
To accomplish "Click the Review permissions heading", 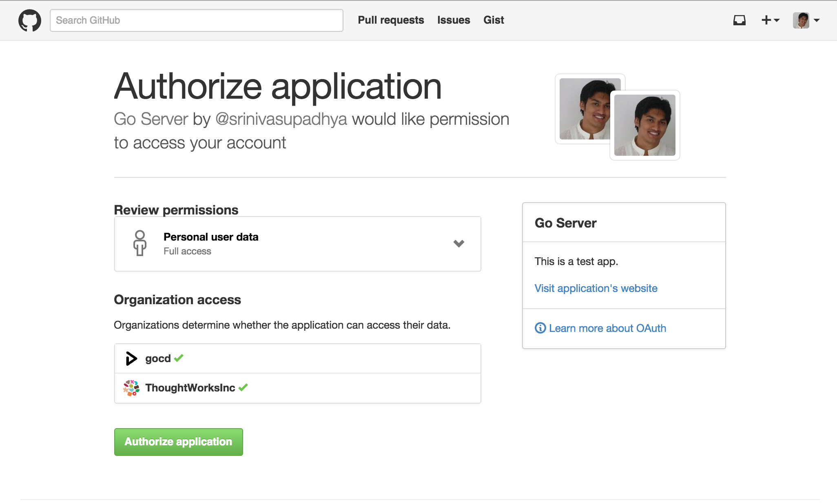I will pyautogui.click(x=176, y=210).
